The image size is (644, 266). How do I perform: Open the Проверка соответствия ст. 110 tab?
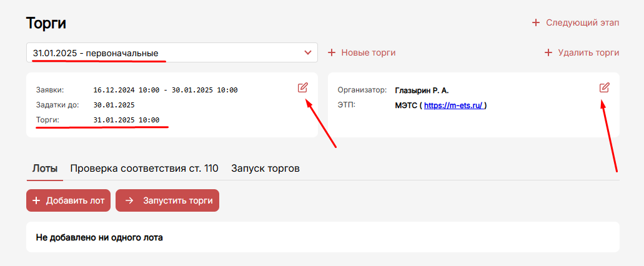point(144,169)
